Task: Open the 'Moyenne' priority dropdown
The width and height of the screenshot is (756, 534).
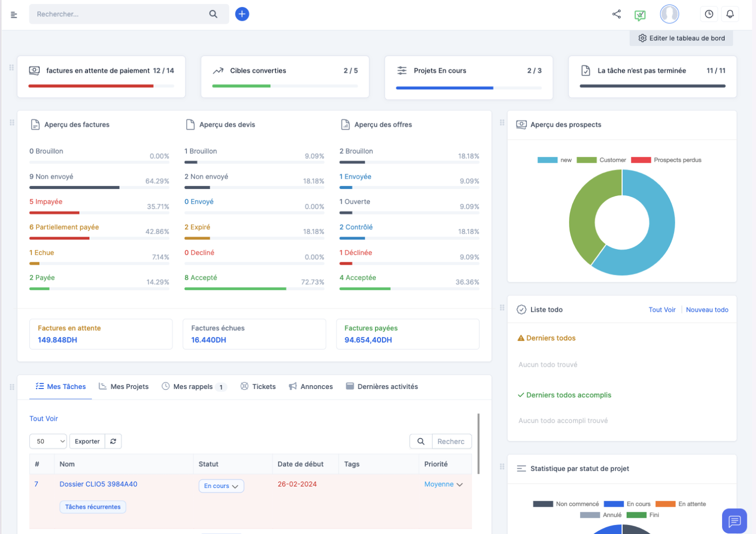Action: pos(443,484)
